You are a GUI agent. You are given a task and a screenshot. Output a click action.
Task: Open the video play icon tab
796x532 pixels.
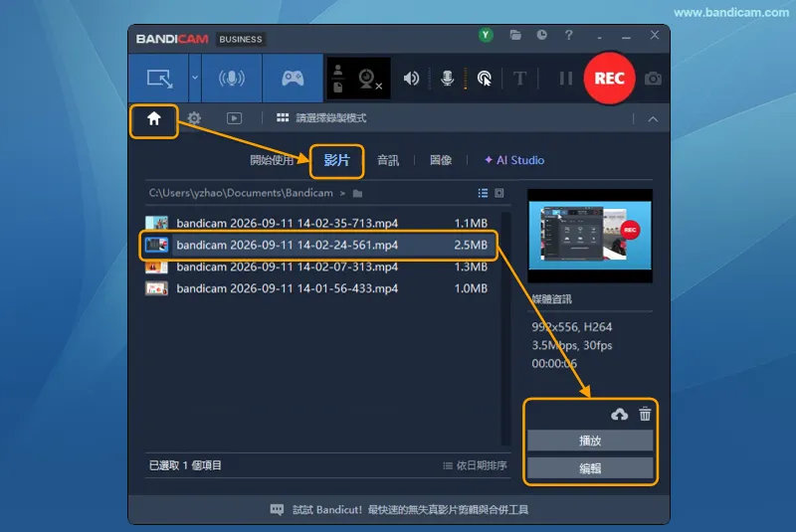234,118
